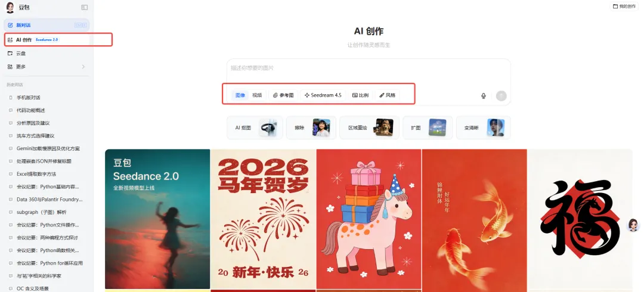Click the send arrow button
This screenshot has height=292, width=644.
click(501, 96)
